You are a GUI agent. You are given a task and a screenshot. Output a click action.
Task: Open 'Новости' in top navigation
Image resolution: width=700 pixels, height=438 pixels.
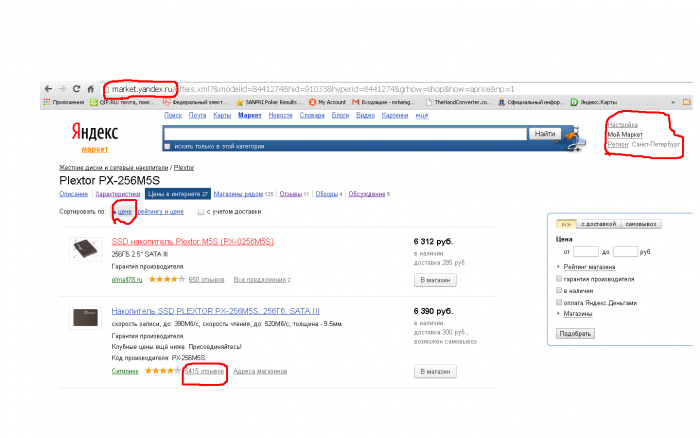click(280, 115)
